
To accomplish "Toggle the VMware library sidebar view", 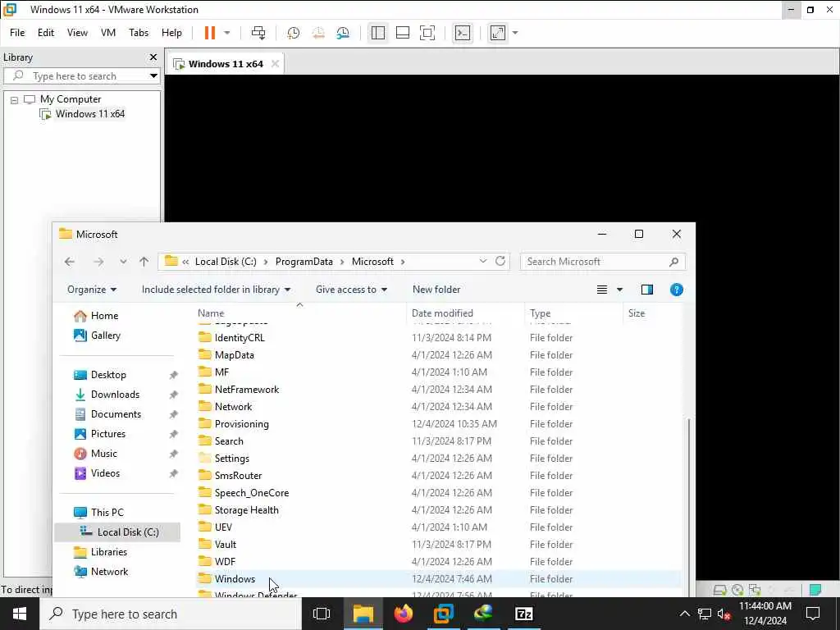I will [377, 33].
